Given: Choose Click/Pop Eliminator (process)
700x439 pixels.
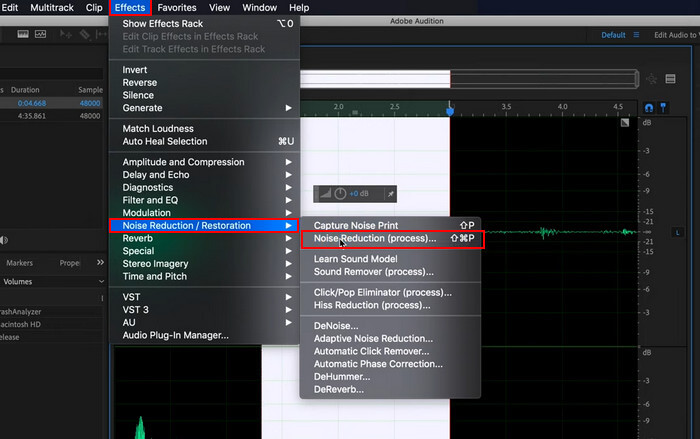Looking at the screenshot, I should point(391,293).
